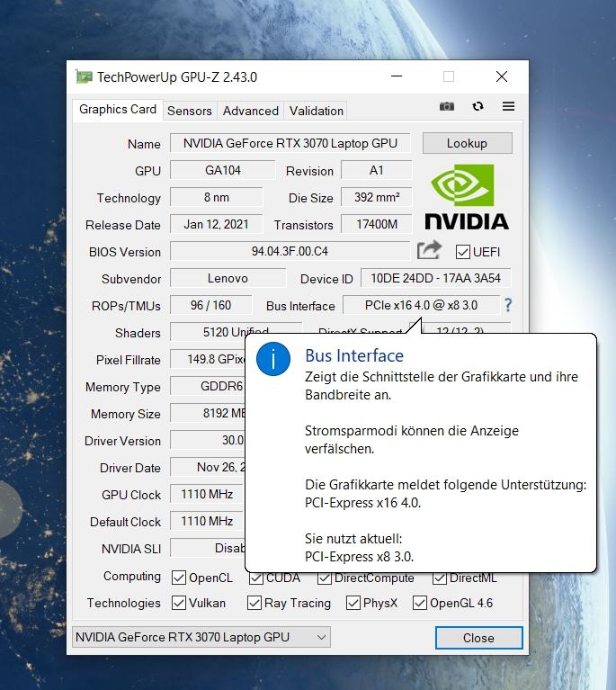This screenshot has width=616, height=690.
Task: Click the refresh arrows icon
Action: click(x=478, y=106)
